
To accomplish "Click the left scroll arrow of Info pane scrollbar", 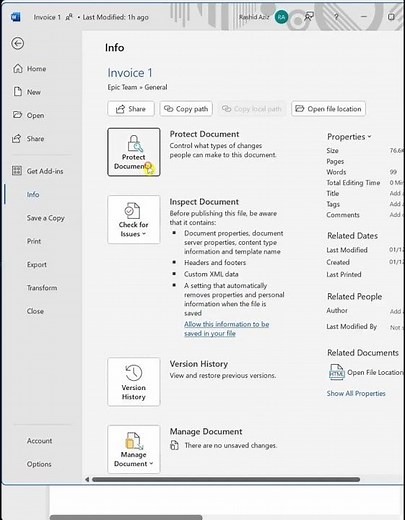I will point(87,480).
